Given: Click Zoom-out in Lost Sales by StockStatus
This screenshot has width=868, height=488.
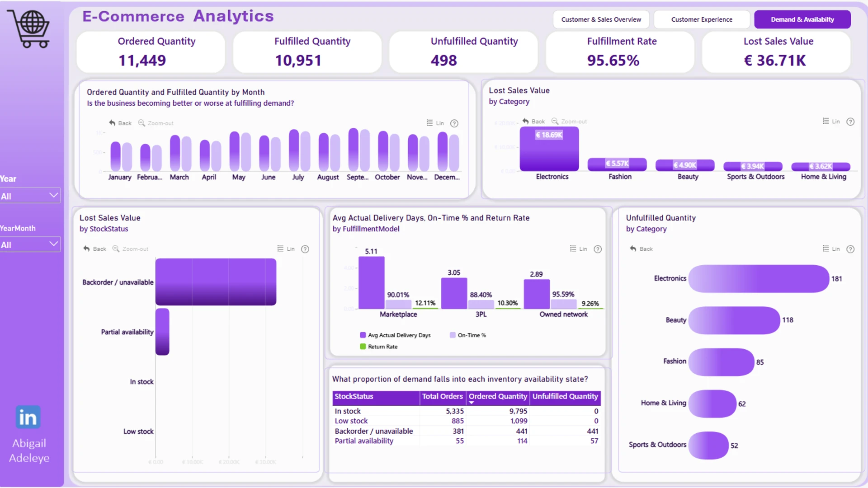Looking at the screenshot, I should point(130,249).
